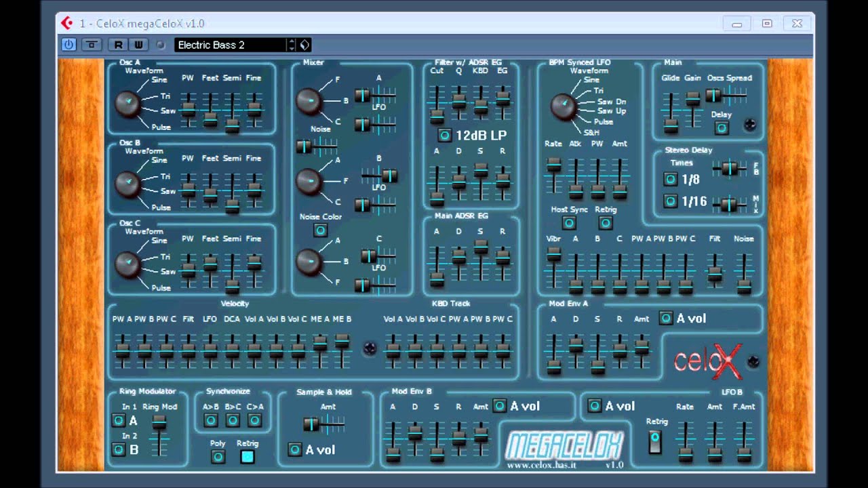The image size is (868, 488).
Task: Click the Osc C waveform knob
Action: (127, 265)
